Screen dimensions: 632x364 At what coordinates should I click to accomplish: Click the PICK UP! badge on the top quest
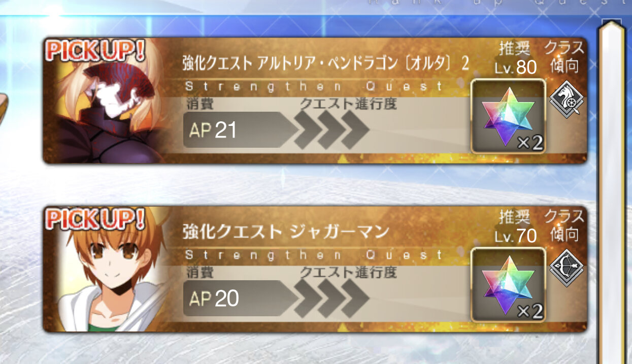tap(96, 51)
